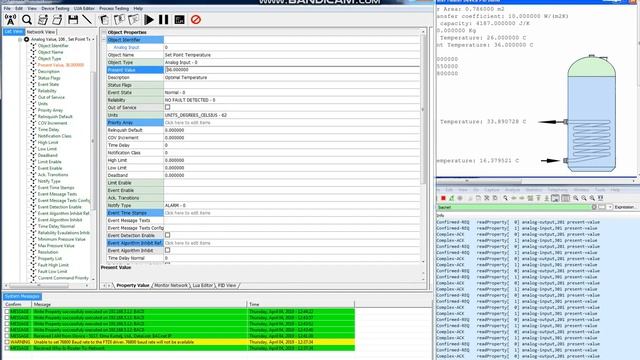The width and height of the screenshot is (640, 360).
Task: Collapse the Object Properties section header
Action: [104, 32]
